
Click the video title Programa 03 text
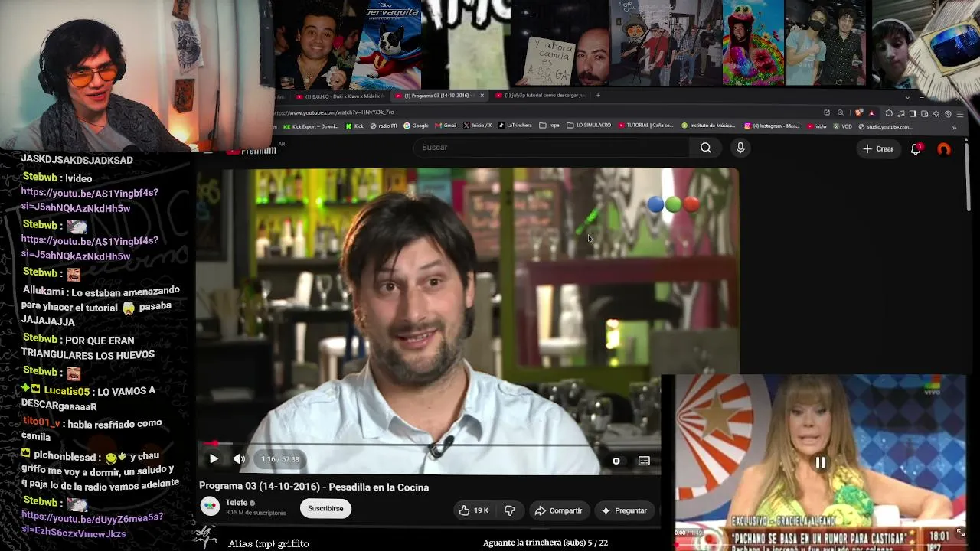(314, 487)
